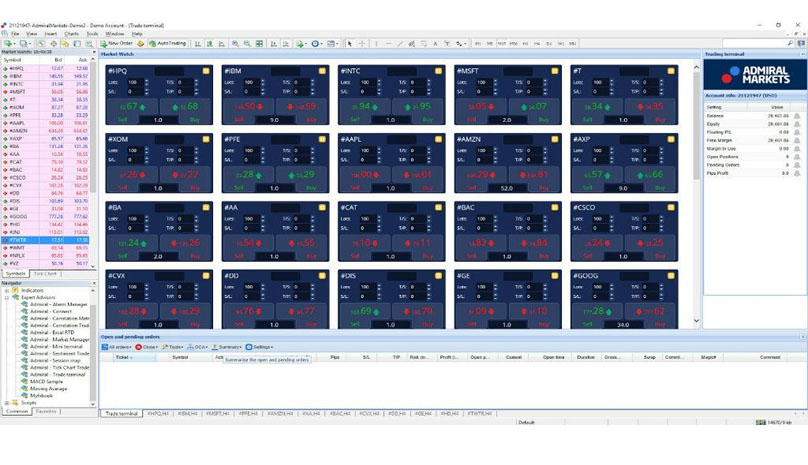Click the Zoom Out magnifier icon
808x465 pixels.
click(x=247, y=44)
